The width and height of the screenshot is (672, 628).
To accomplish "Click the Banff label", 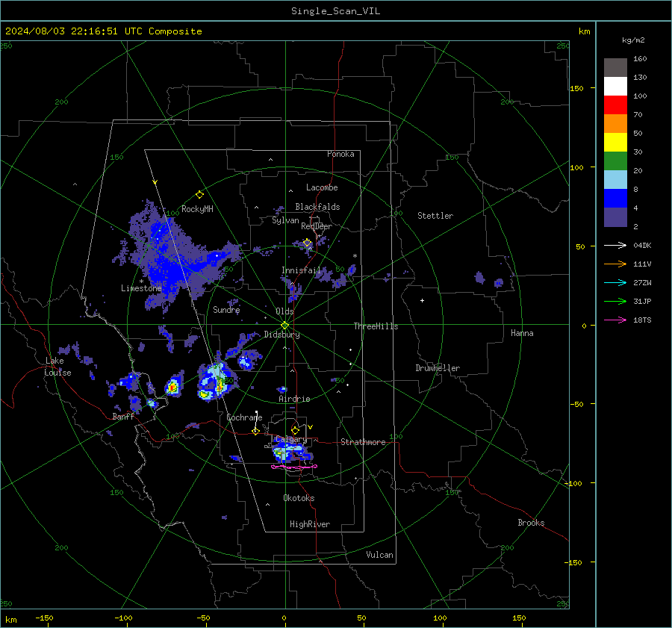I will (123, 416).
